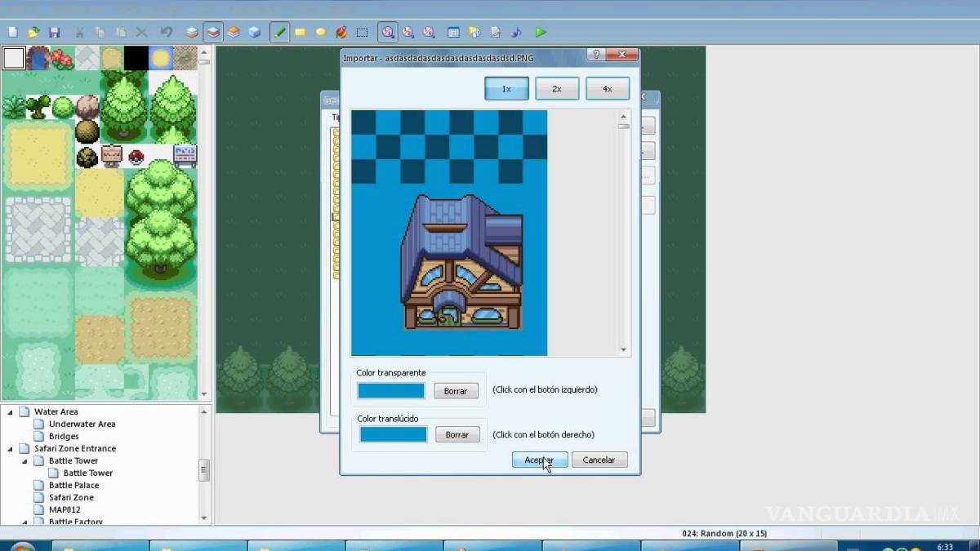This screenshot has height=551, width=980.
Task: Collapse the Water Area map tree
Action: pos(11,412)
